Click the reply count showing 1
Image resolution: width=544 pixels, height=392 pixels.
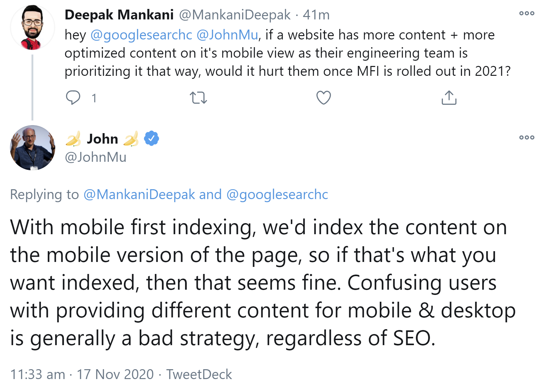[93, 98]
